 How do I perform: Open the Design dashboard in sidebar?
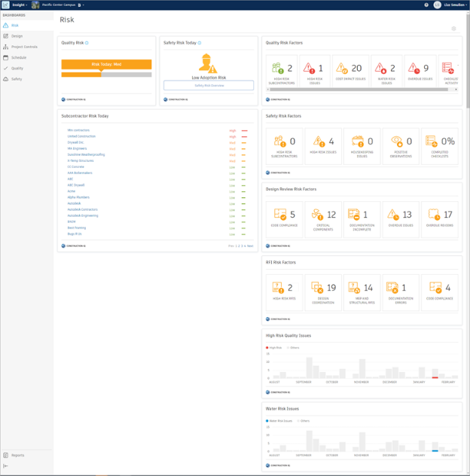point(17,35)
